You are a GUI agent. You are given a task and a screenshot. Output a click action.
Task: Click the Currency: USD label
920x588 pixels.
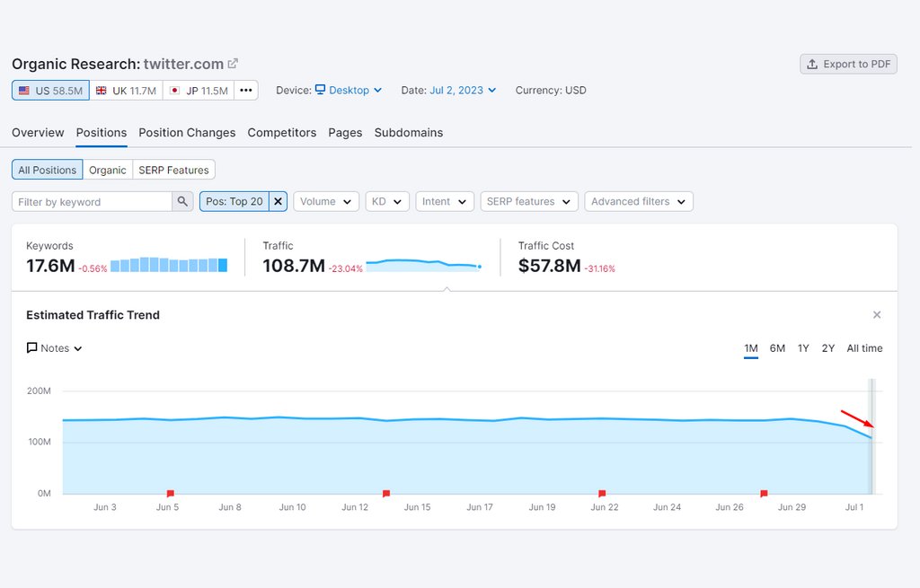click(x=551, y=91)
